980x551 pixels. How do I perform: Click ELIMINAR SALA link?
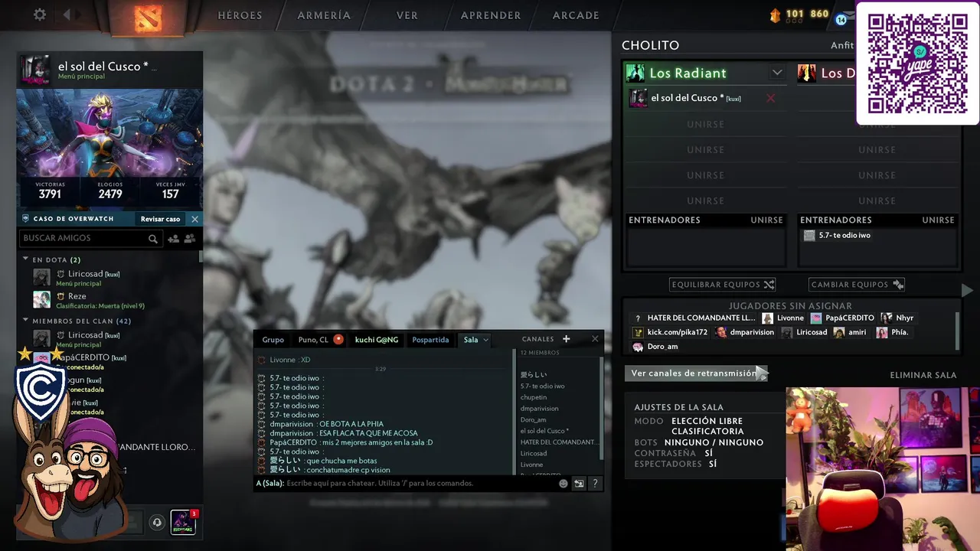click(923, 375)
